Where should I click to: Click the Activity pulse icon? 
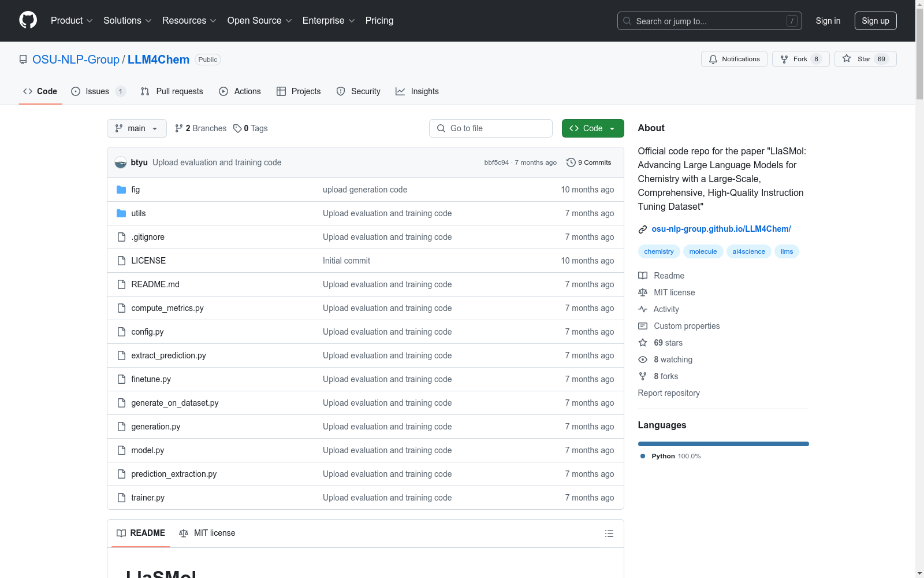(x=643, y=309)
